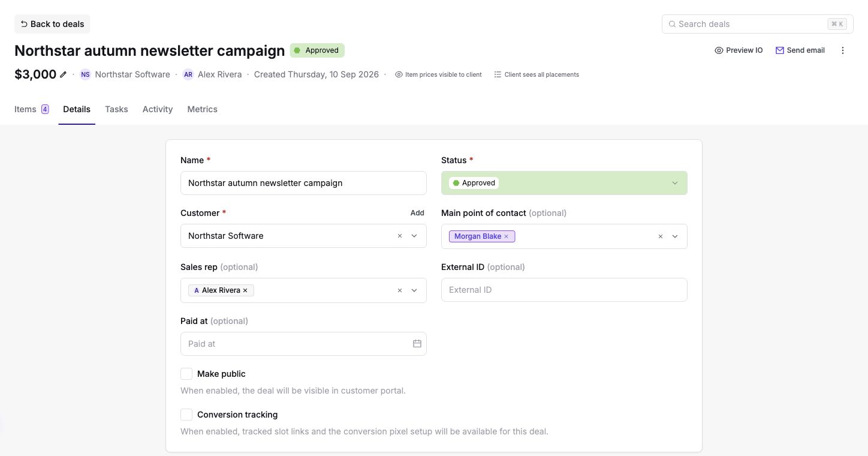The height and width of the screenshot is (456, 868).
Task: Open the three-dot more options menu
Action: (843, 50)
